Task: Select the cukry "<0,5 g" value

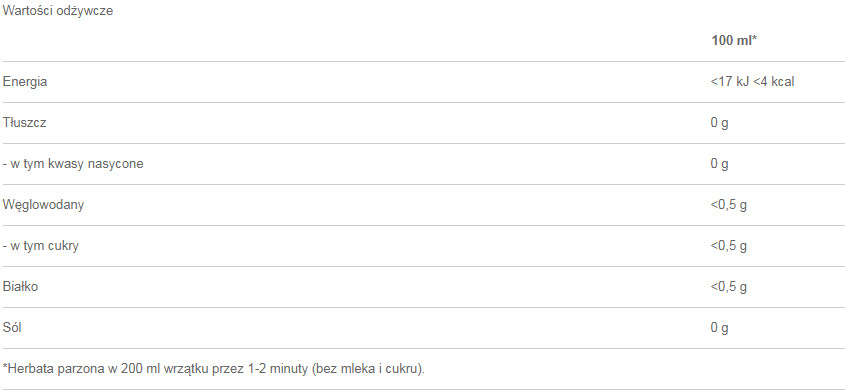Action: pyautogui.click(x=729, y=246)
